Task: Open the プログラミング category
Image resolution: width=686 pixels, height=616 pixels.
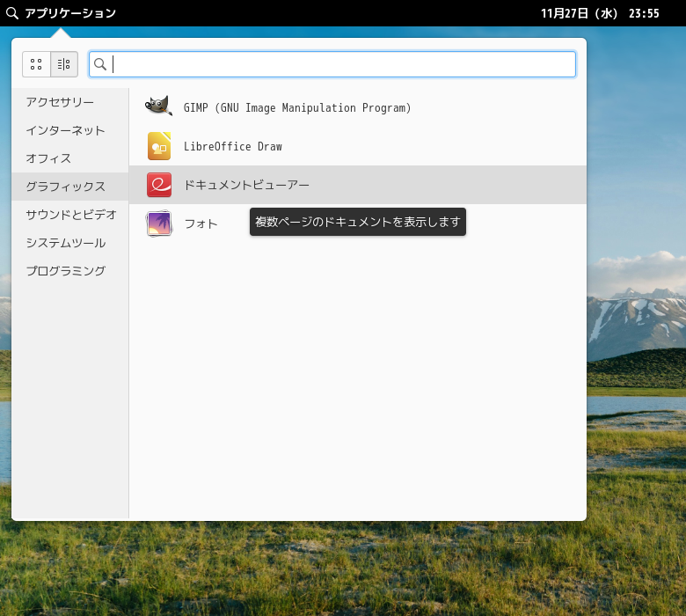Action: pos(65,271)
